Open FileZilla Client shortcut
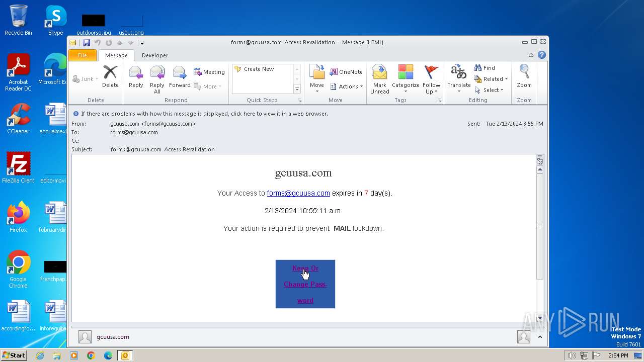 tap(18, 168)
